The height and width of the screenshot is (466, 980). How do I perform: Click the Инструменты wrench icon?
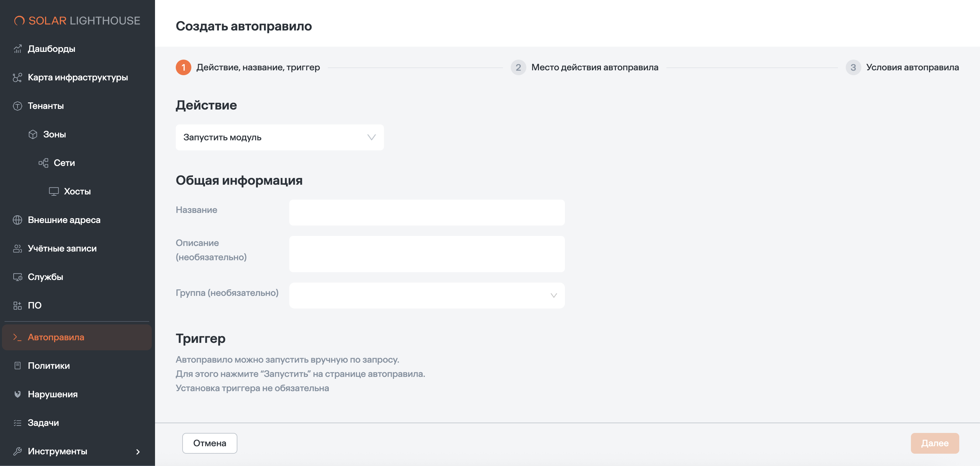point(18,451)
